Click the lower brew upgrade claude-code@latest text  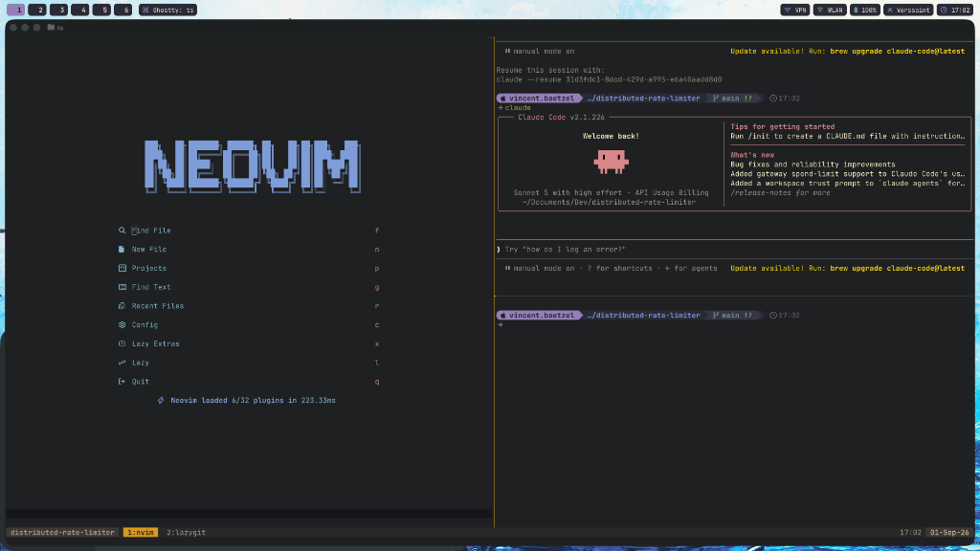[x=897, y=269]
